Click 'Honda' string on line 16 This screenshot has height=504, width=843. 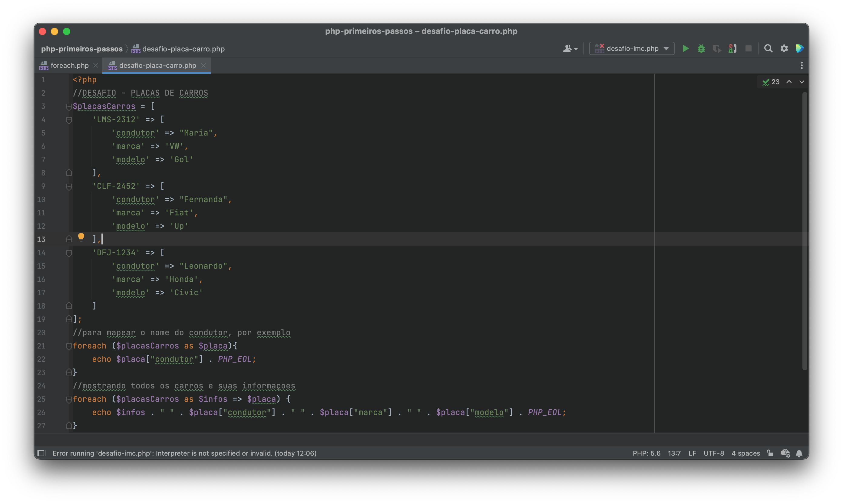[181, 279]
